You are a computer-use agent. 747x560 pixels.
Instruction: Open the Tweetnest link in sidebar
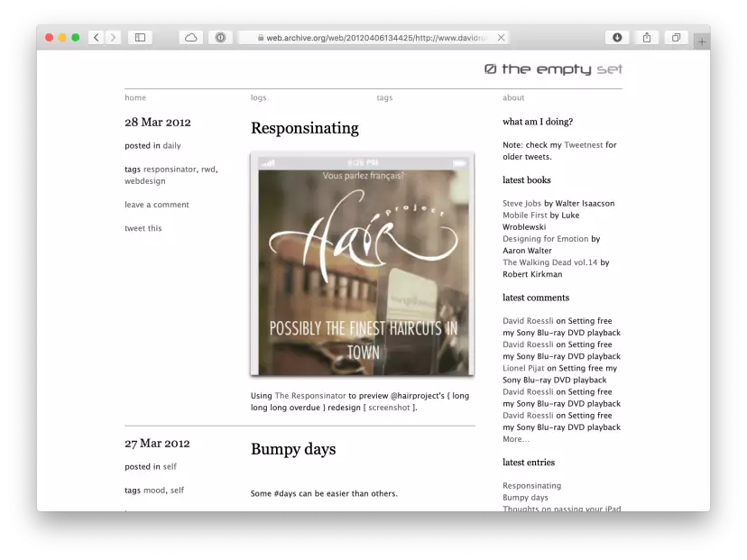[583, 145]
